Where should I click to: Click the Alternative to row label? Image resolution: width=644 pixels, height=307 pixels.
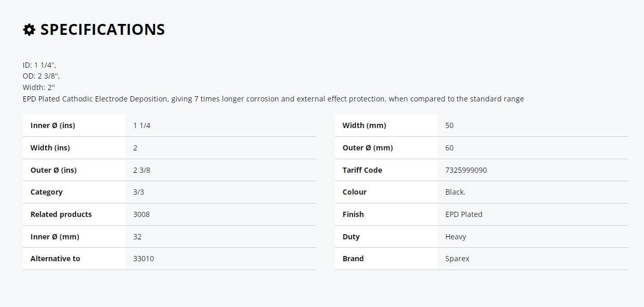(x=55, y=259)
